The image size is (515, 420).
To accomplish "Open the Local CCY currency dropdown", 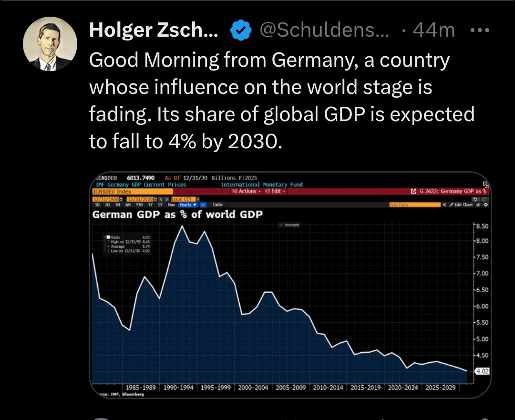I will (185, 199).
